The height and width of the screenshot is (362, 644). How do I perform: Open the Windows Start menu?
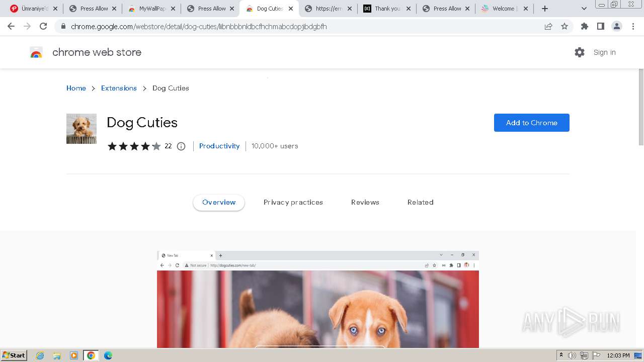14,355
